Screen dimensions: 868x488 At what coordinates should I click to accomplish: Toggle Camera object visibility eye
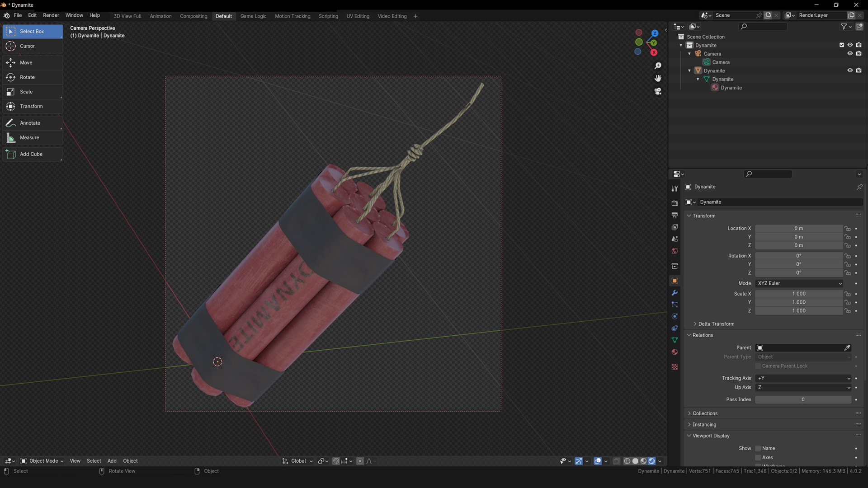(x=850, y=54)
